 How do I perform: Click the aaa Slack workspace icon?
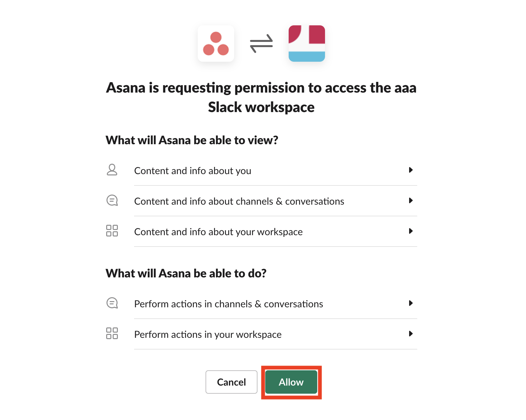306,43
